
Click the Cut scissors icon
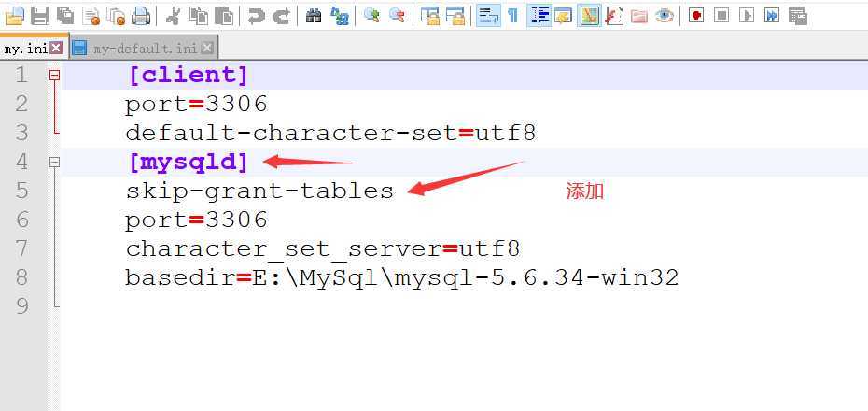(174, 16)
